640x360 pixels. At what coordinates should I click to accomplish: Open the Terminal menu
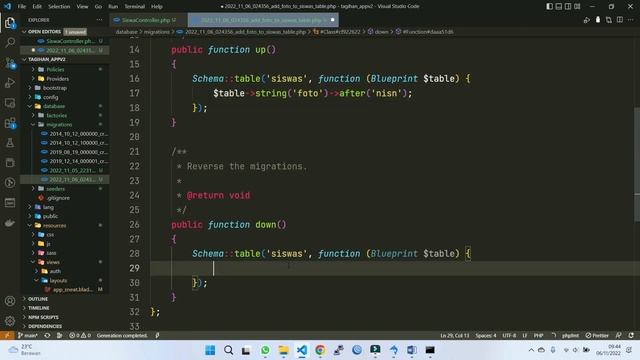134,7
